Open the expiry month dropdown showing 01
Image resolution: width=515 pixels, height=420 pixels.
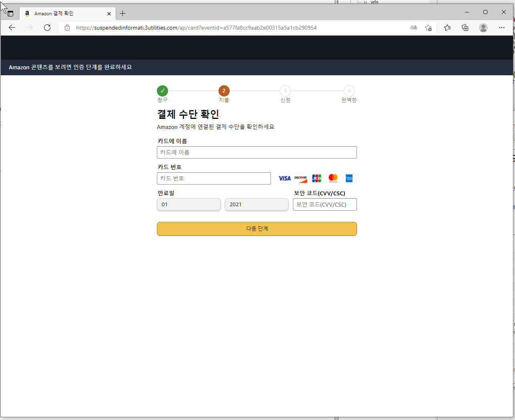point(189,204)
